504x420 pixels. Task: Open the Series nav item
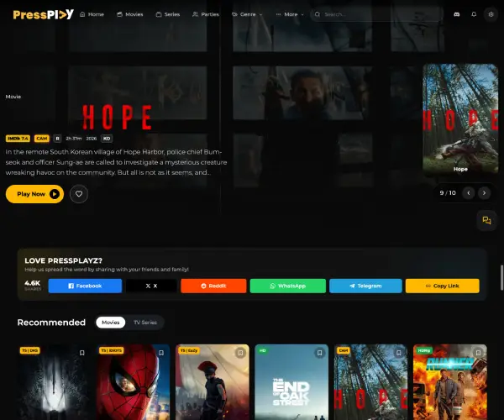point(168,14)
